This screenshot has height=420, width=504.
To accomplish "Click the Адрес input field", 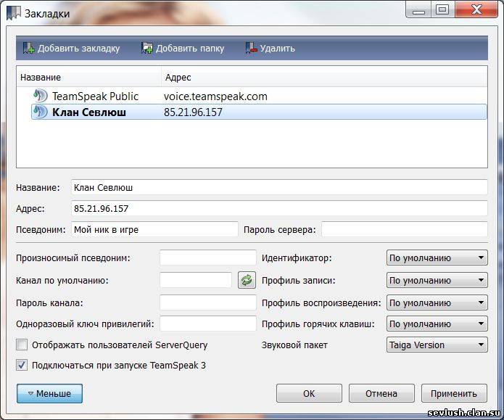I will point(279,208).
